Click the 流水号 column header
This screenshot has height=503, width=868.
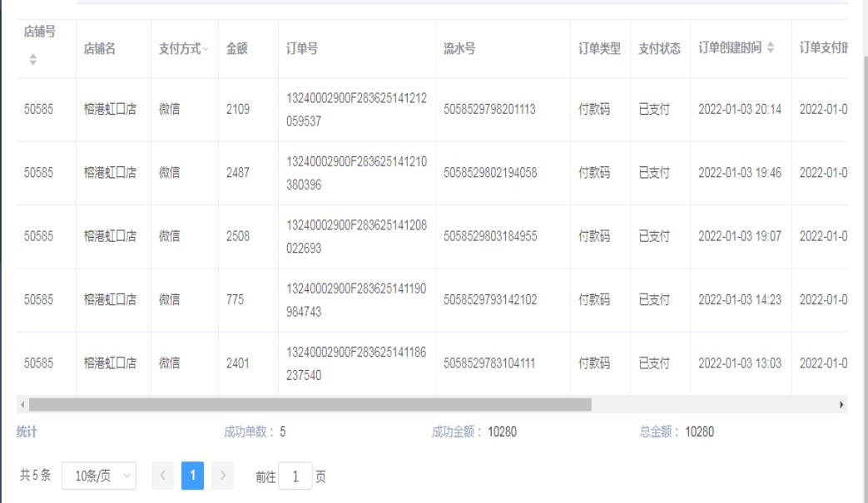[x=459, y=49]
